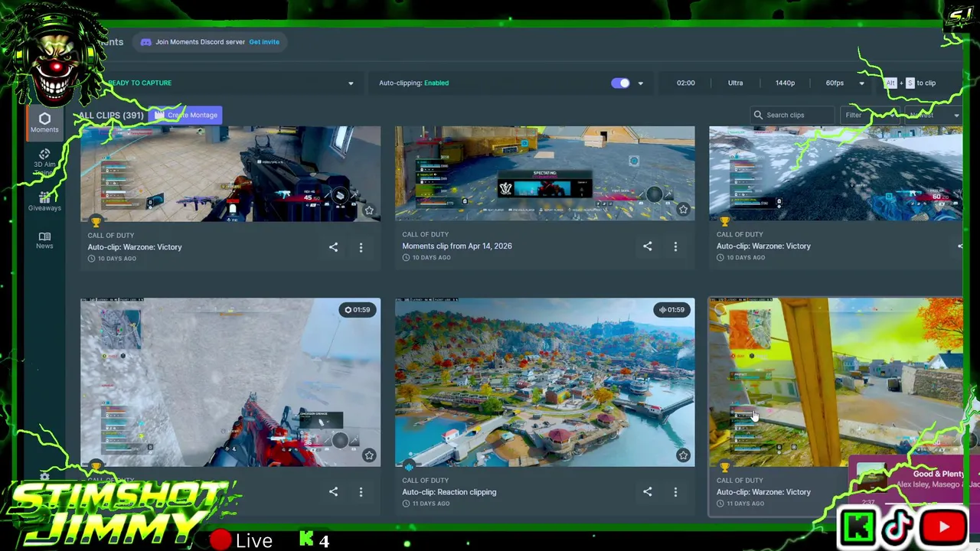This screenshot has height=551, width=980.
Task: Open auto-clipping options arrow beside the switch
Action: [x=641, y=83]
